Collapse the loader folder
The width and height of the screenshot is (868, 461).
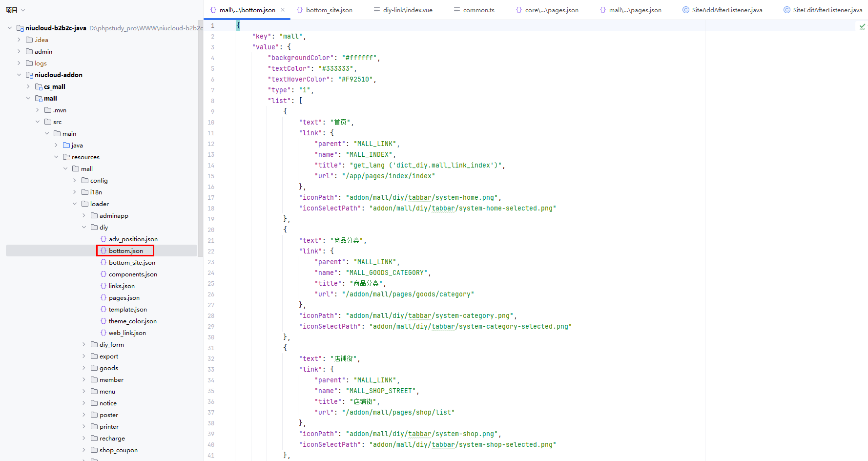tap(75, 204)
